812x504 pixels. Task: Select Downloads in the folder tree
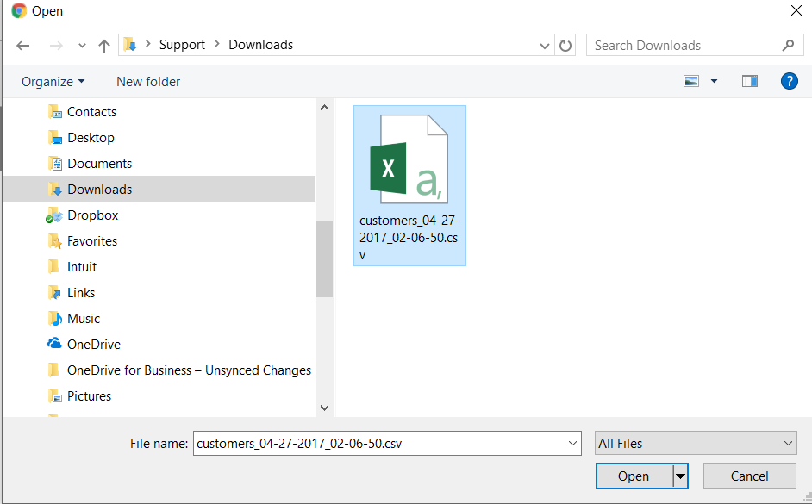99,190
